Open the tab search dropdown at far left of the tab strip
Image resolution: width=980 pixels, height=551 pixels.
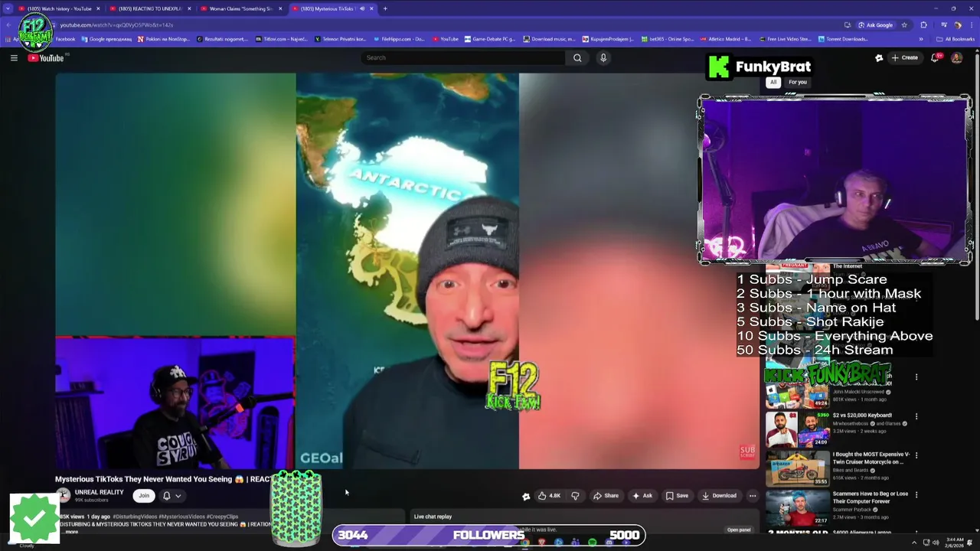tap(8, 8)
